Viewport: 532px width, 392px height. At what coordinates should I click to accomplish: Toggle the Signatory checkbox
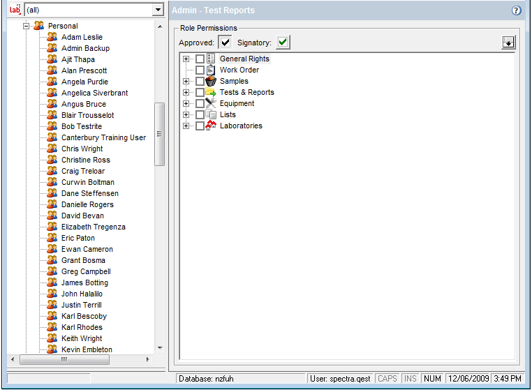pyautogui.click(x=283, y=43)
